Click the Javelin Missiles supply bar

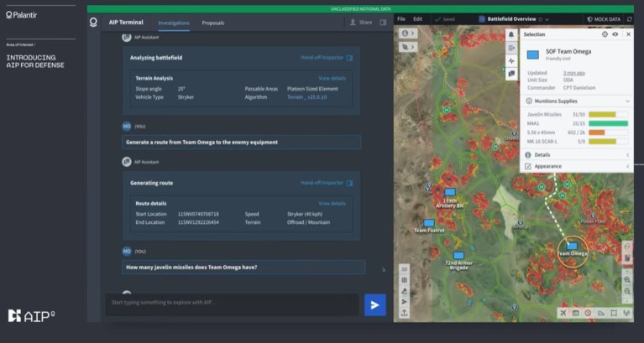(x=608, y=114)
